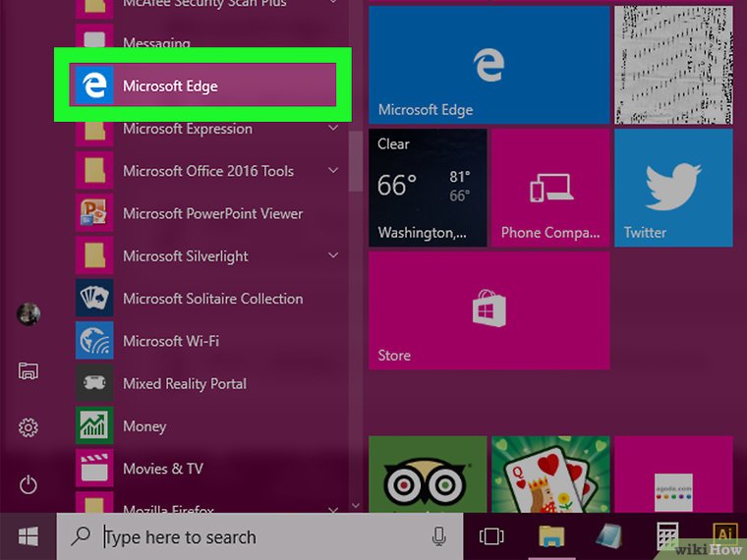Screen dimensions: 747x560
Task: Open Task View on the taskbar
Action: (x=491, y=536)
